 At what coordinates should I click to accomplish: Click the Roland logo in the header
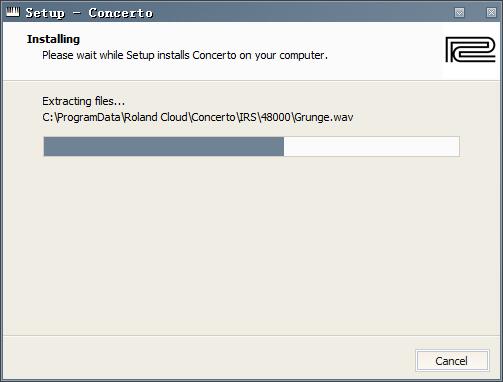(470, 49)
